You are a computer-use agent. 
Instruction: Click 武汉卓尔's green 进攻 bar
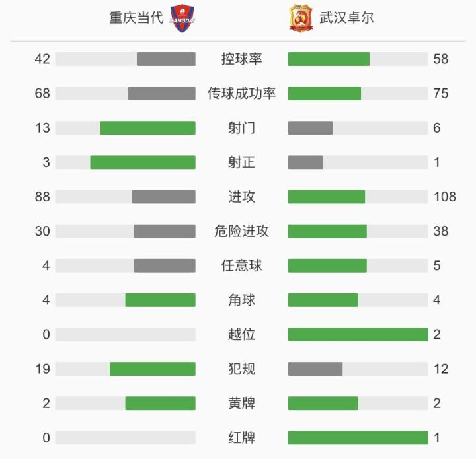[327, 197]
